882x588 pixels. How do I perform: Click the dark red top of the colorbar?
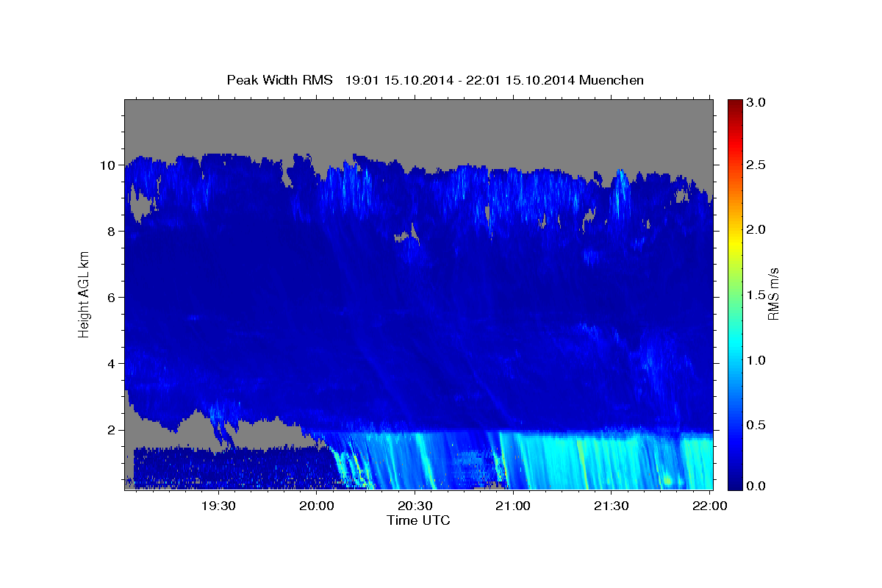[735, 104]
